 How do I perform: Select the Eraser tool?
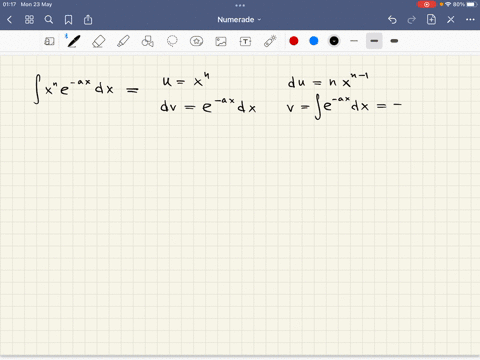[99, 41]
